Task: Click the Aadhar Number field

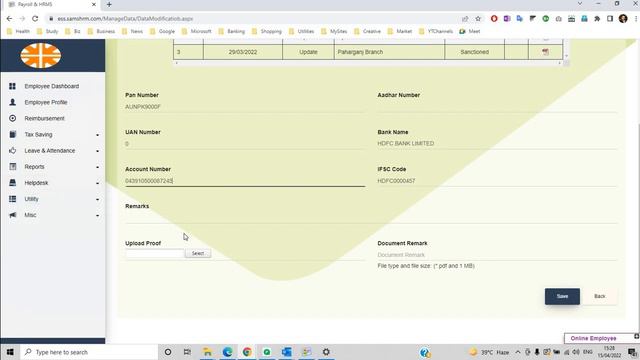Action: tap(497, 107)
